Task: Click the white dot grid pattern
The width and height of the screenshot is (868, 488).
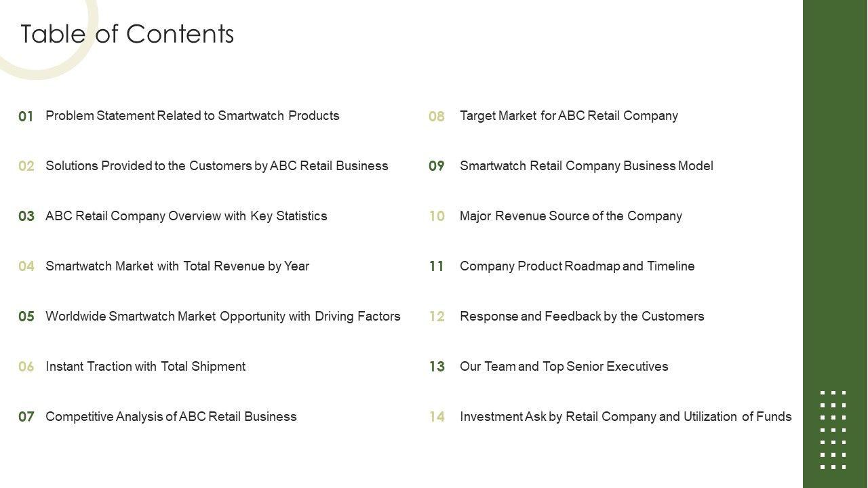Action: 833,430
